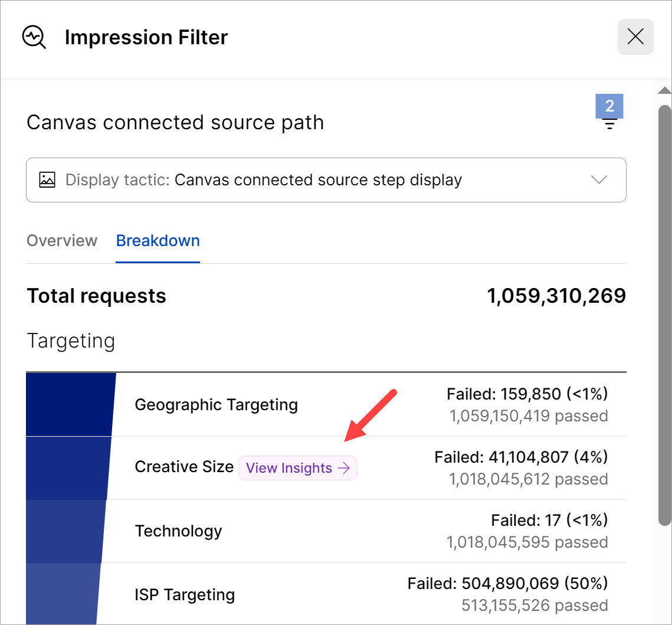The height and width of the screenshot is (625, 672).
Task: Click the ISP Targeting funnel color segment
Action: pyautogui.click(x=62, y=593)
